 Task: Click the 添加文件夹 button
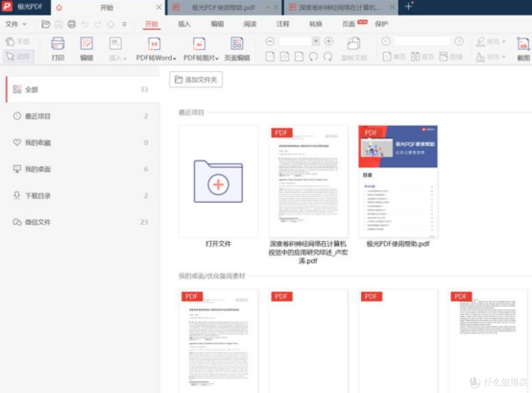tap(196, 79)
